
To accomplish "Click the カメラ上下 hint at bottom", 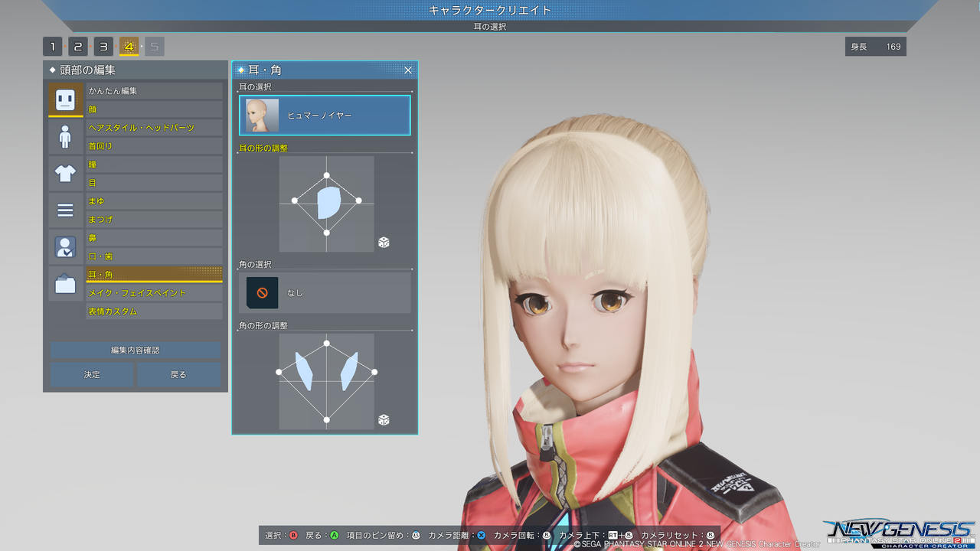I will pos(596,535).
